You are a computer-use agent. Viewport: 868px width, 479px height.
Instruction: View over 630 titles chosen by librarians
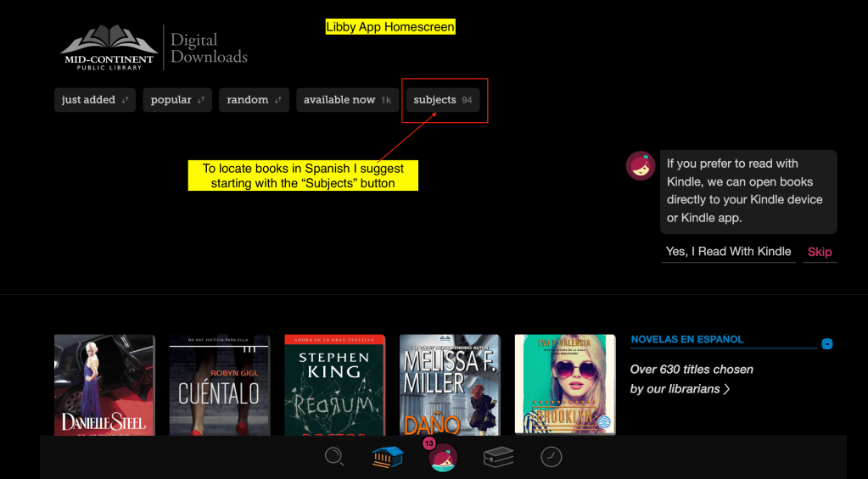691,379
